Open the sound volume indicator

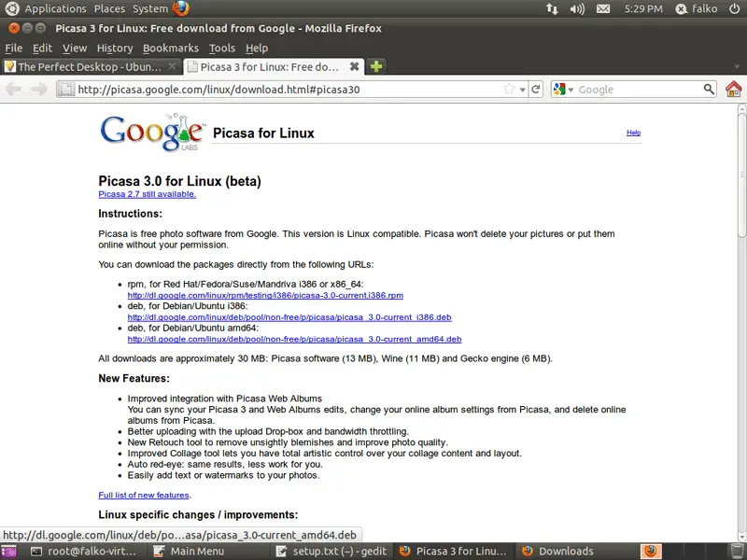tap(577, 8)
